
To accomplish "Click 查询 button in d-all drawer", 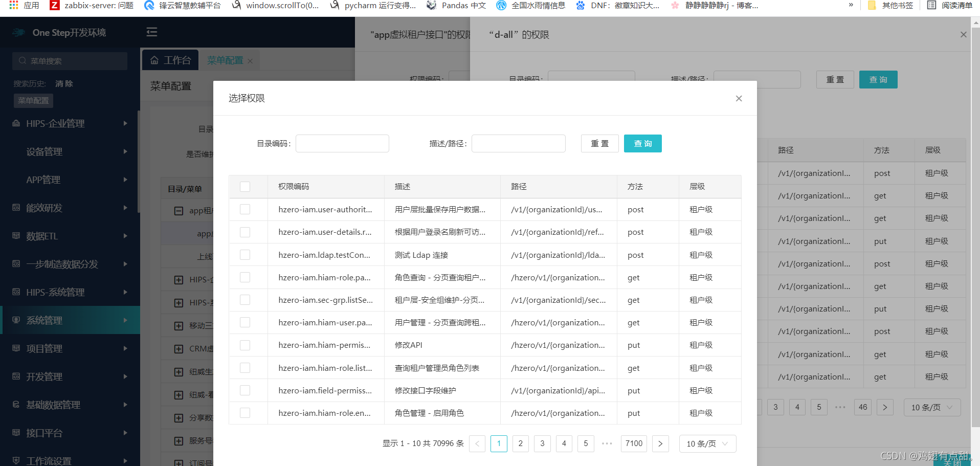I will coord(878,80).
